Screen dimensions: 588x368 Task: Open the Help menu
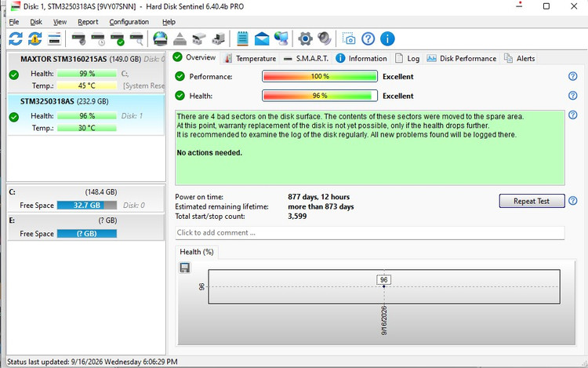pos(169,22)
